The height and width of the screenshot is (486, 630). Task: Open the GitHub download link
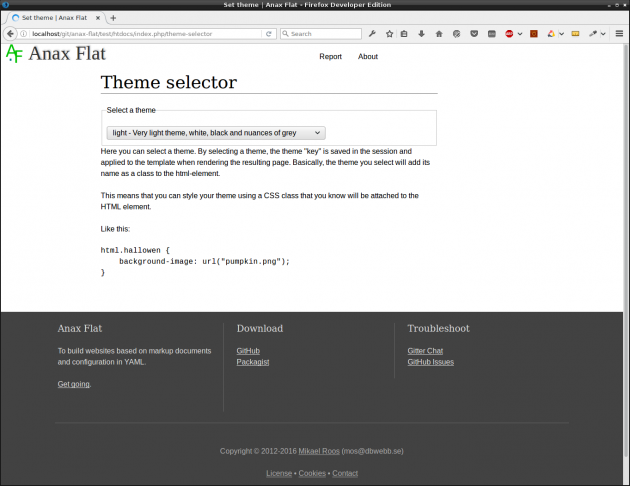(248, 351)
